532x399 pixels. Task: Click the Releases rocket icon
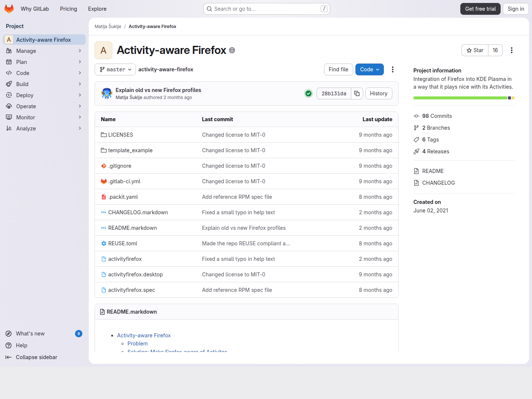[x=416, y=151]
